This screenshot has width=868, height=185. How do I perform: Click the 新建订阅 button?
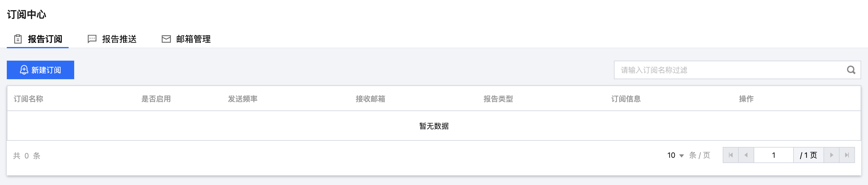click(40, 70)
